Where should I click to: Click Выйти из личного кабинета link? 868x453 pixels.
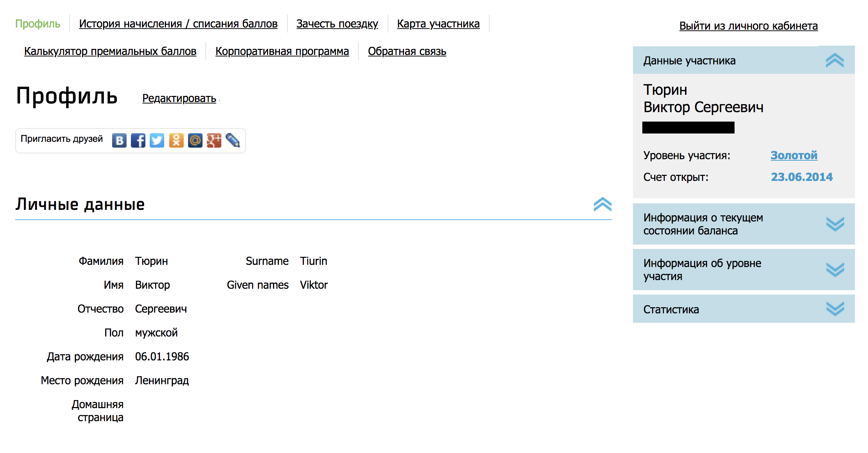[748, 26]
